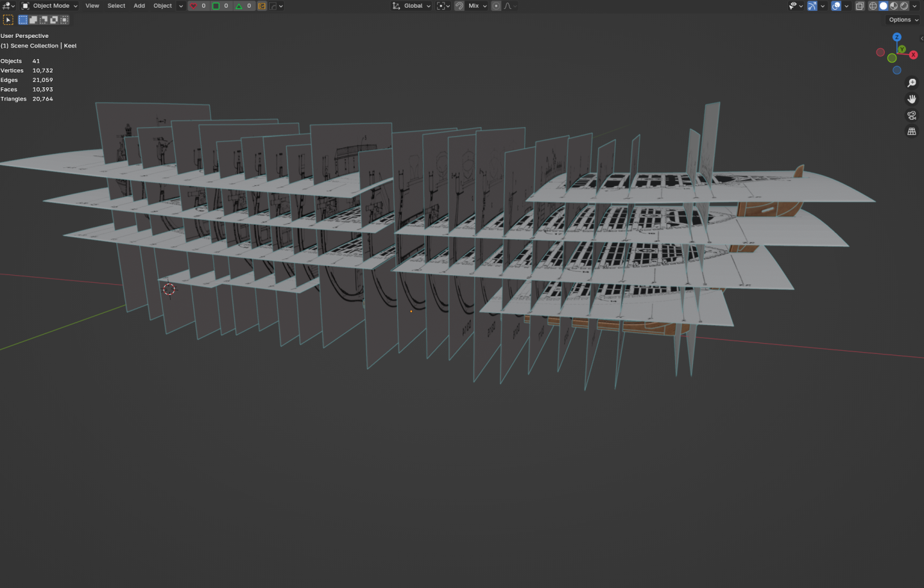Expand the sidebar arrow at right edge
The width and height of the screenshot is (924, 588).
pos(922,38)
